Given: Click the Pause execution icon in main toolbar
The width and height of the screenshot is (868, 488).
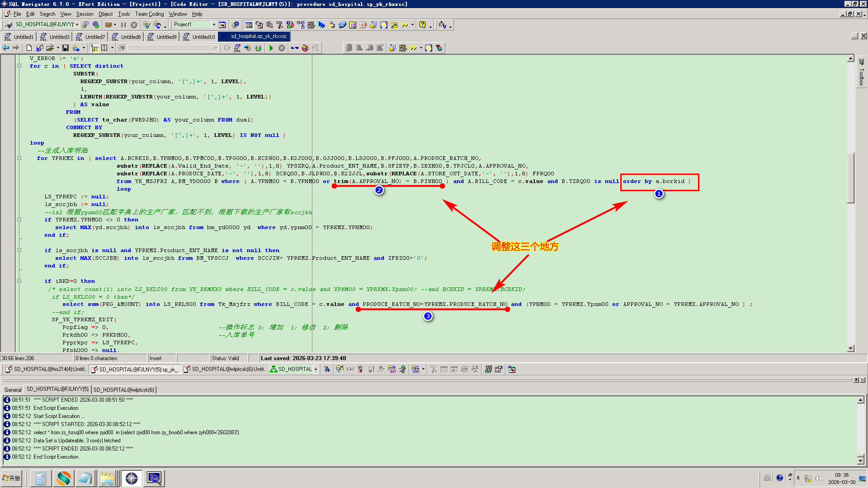Looking at the screenshot, I should coord(123,25).
